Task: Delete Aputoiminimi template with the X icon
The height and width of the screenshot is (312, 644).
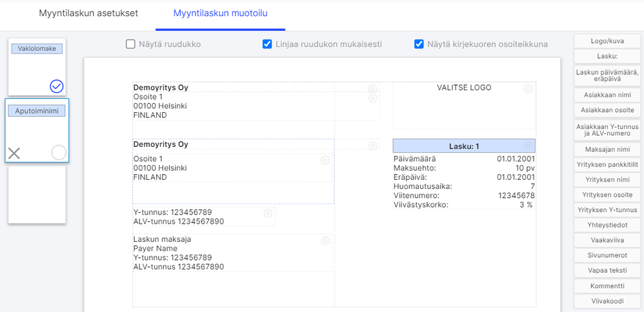Action: click(x=14, y=153)
